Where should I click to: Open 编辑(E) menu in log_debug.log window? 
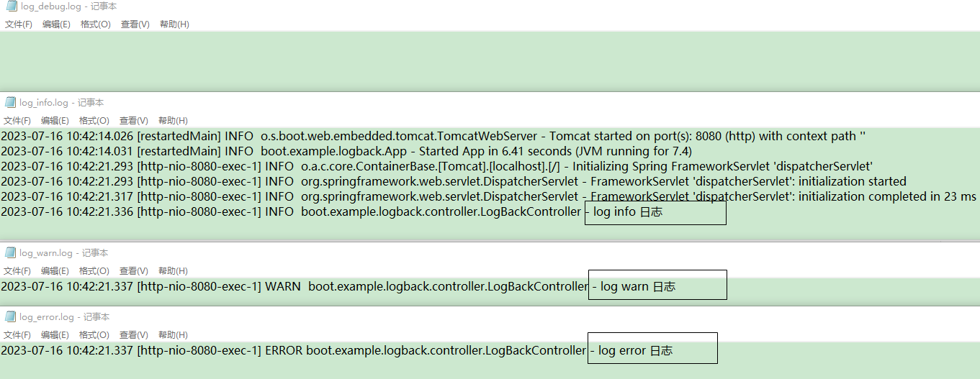[56, 24]
